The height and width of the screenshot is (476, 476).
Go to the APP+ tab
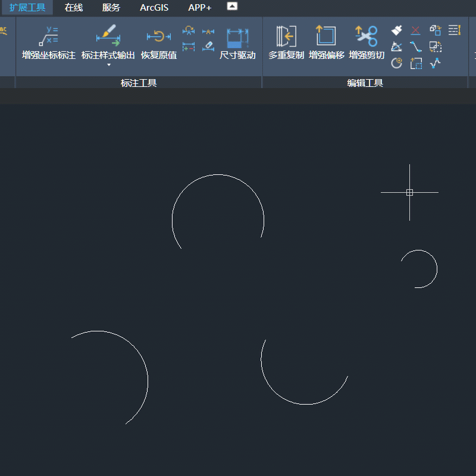tap(200, 8)
